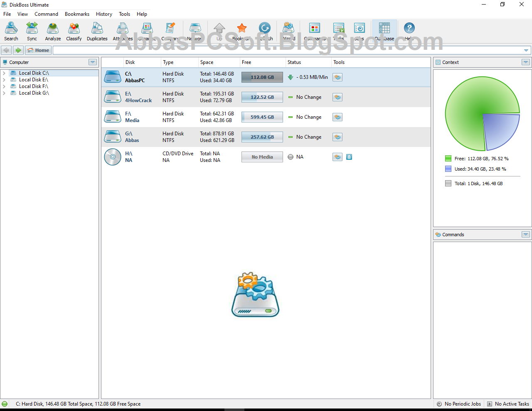Click No Active Tasks in status bar
Screen dimensions: 532x411
(508, 404)
